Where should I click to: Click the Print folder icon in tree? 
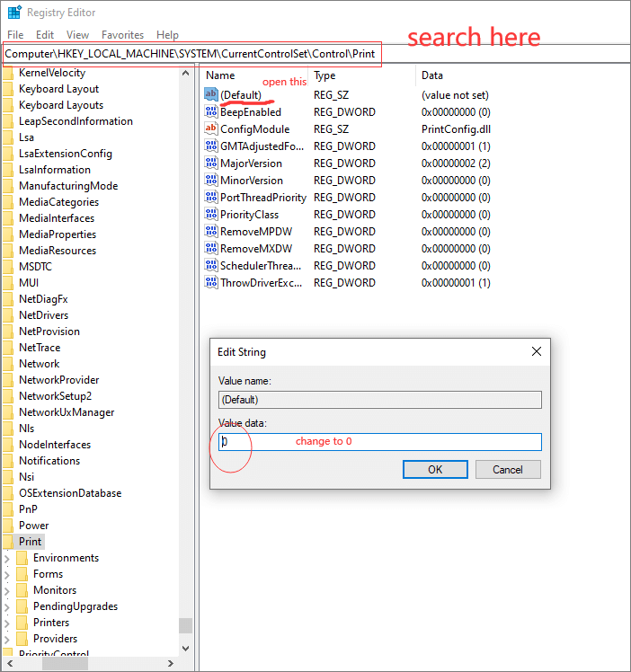coord(8,542)
